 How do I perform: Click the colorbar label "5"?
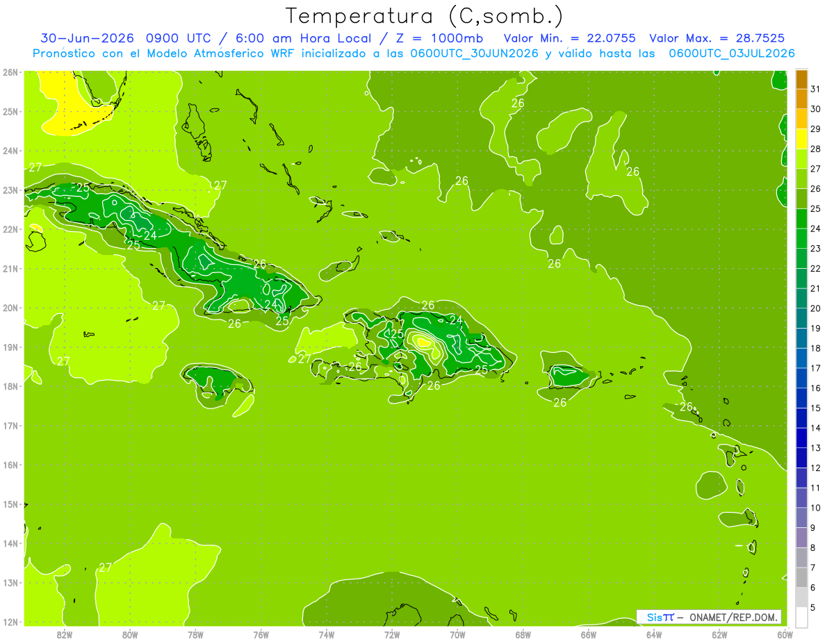(x=813, y=608)
